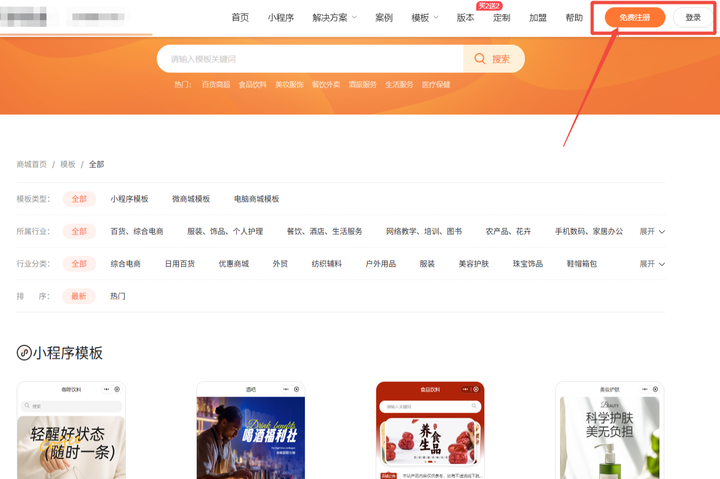Filter category by 户外用品
This screenshot has width=720, height=479.
click(381, 264)
